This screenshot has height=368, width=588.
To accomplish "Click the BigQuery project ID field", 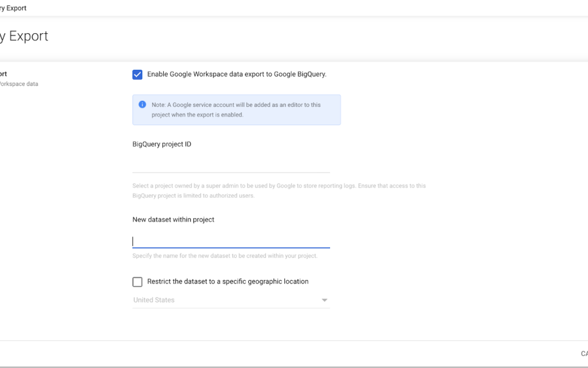I will coord(231,165).
